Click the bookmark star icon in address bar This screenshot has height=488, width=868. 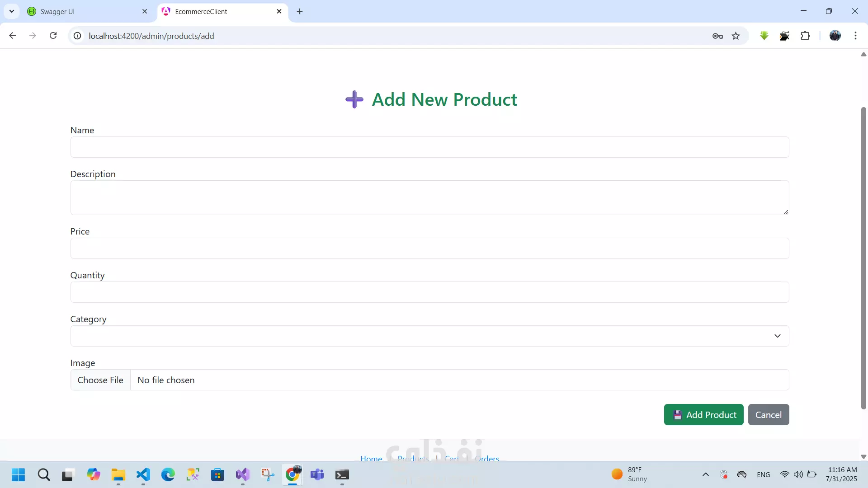736,36
